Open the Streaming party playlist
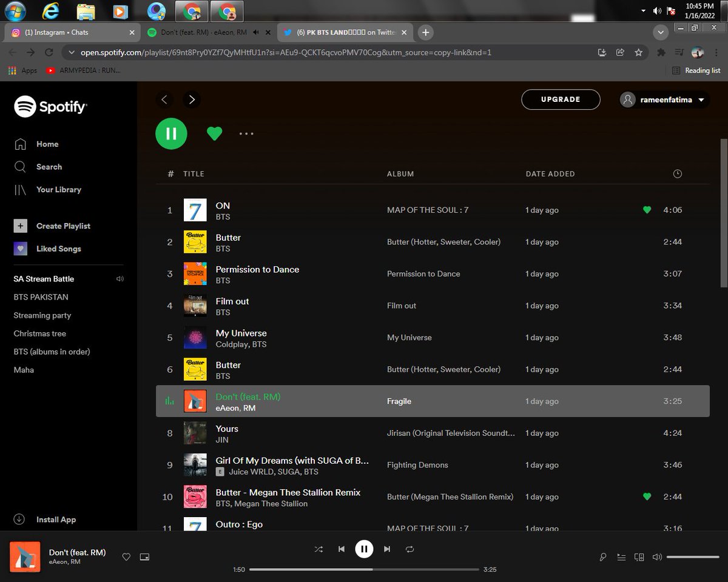 (x=42, y=316)
